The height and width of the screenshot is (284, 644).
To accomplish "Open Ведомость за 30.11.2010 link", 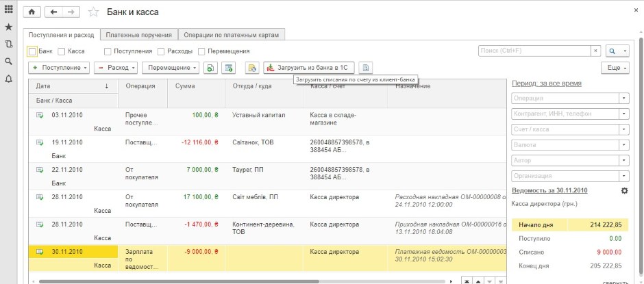I will point(549,190).
